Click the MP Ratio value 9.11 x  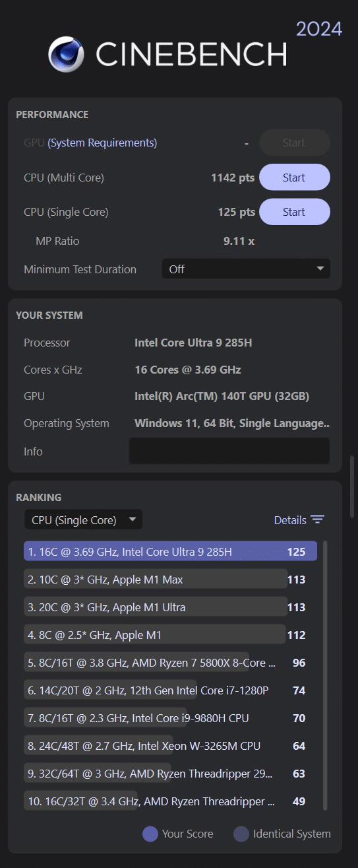tap(239, 241)
